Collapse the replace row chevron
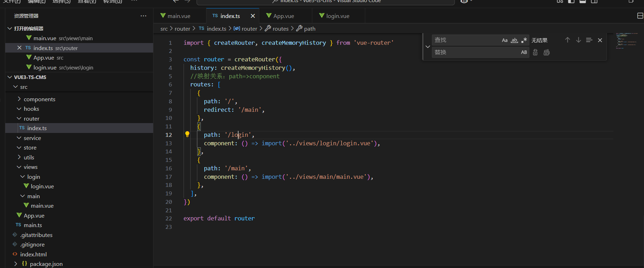Viewport: 644px width, 268px height. [428, 47]
